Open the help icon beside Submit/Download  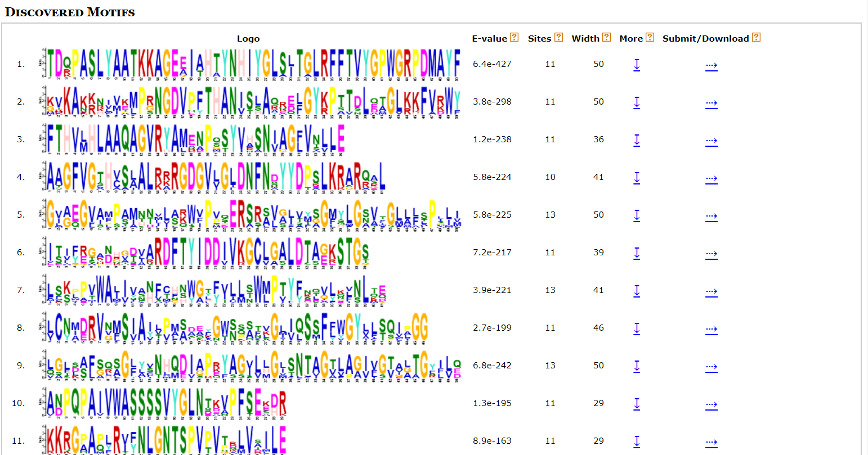point(756,37)
